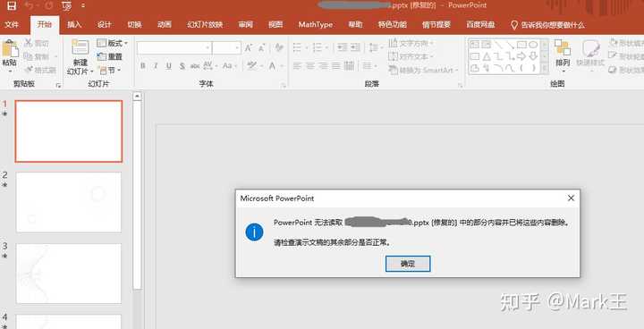
Task: Toggle Underline formatting
Action: (169, 66)
